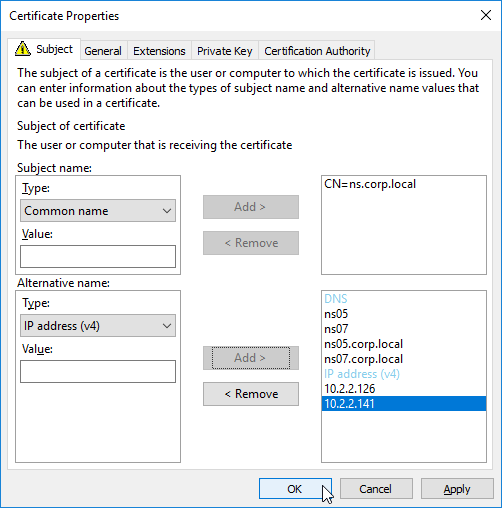Image resolution: width=502 pixels, height=508 pixels.
Task: Click the warning icon on Subject tab
Action: [23, 49]
